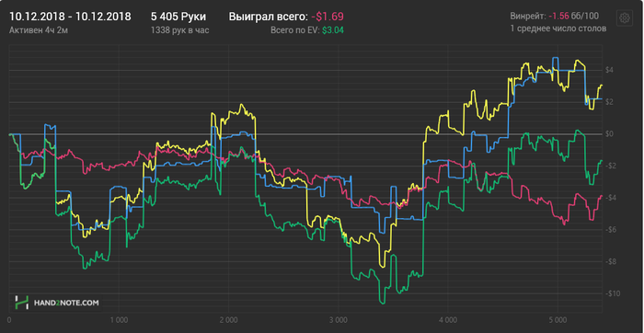Click the 1 000 x-axis label
Screen dimensions: 644x333
tap(119, 319)
